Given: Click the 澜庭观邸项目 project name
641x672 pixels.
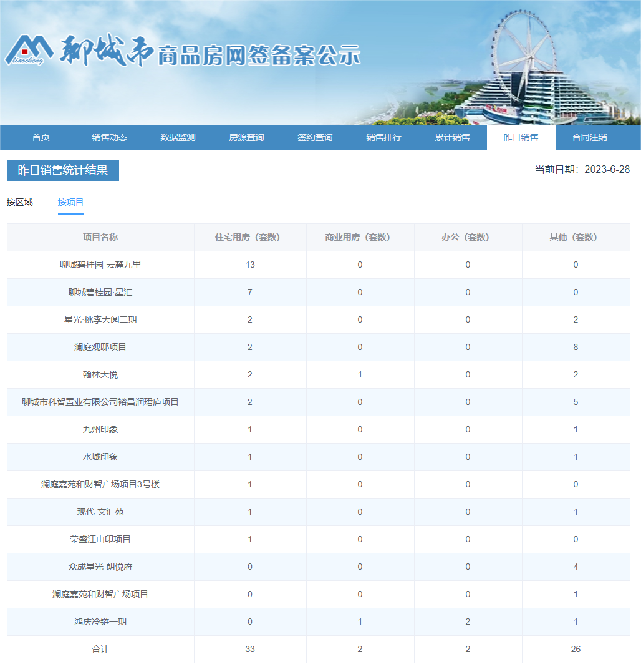Looking at the screenshot, I should [x=100, y=347].
